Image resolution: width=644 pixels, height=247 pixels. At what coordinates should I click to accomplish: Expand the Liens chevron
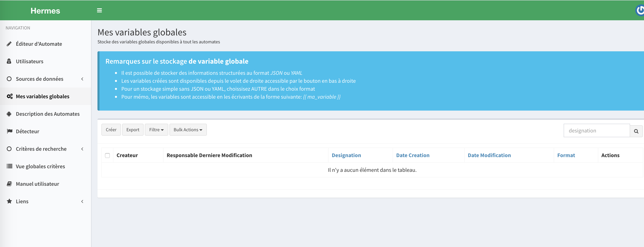click(x=82, y=201)
